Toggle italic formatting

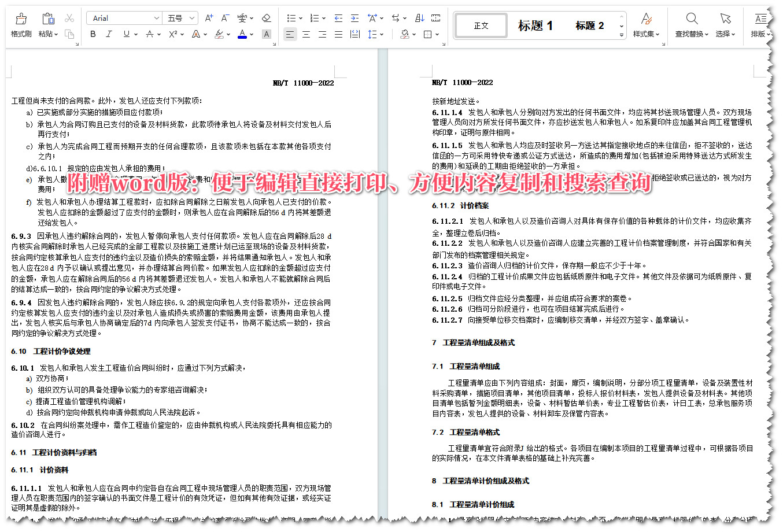point(108,34)
